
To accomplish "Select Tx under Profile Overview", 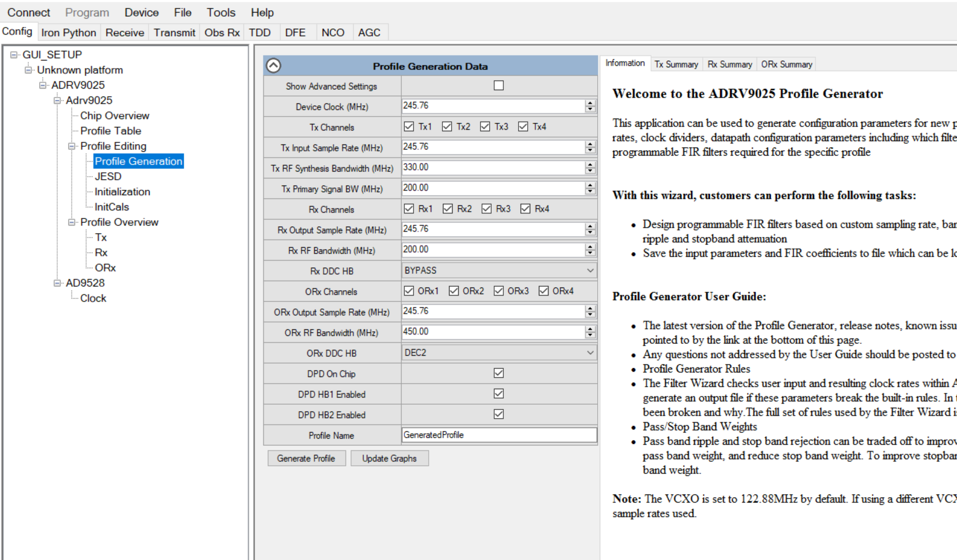I will point(100,237).
